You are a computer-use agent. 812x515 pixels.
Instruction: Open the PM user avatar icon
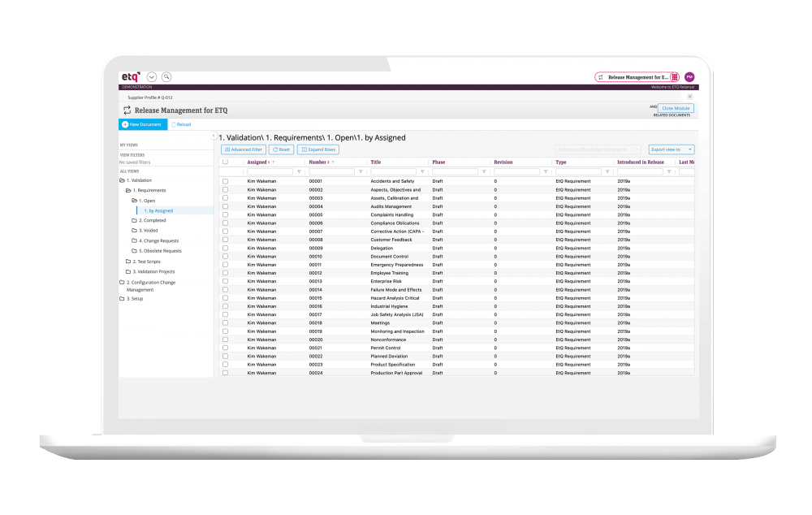click(x=689, y=76)
